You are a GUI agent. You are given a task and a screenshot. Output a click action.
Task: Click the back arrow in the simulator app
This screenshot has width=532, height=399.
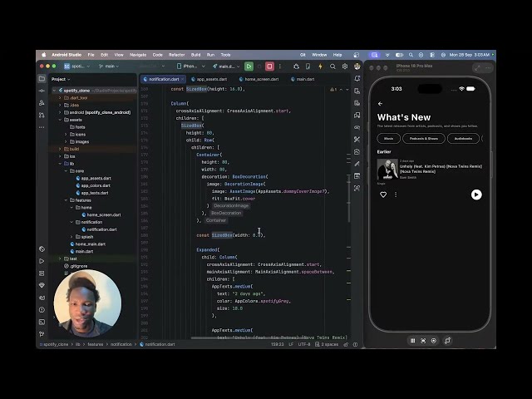380,104
